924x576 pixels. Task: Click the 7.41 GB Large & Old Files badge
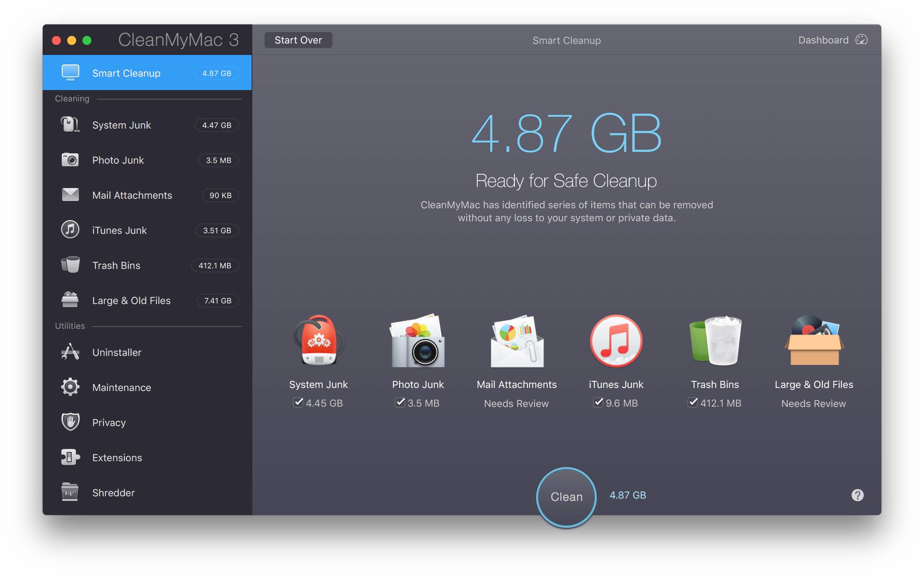(218, 300)
